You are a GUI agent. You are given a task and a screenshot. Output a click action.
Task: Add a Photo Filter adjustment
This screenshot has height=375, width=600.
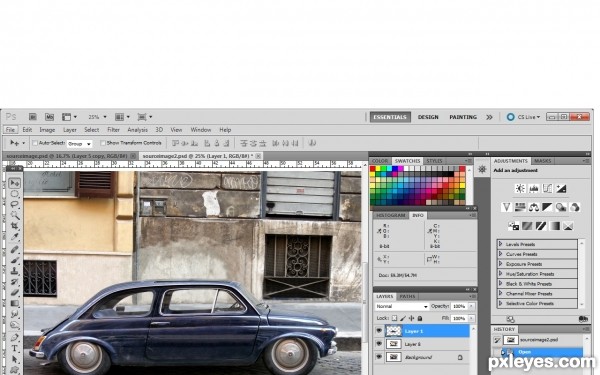point(561,207)
